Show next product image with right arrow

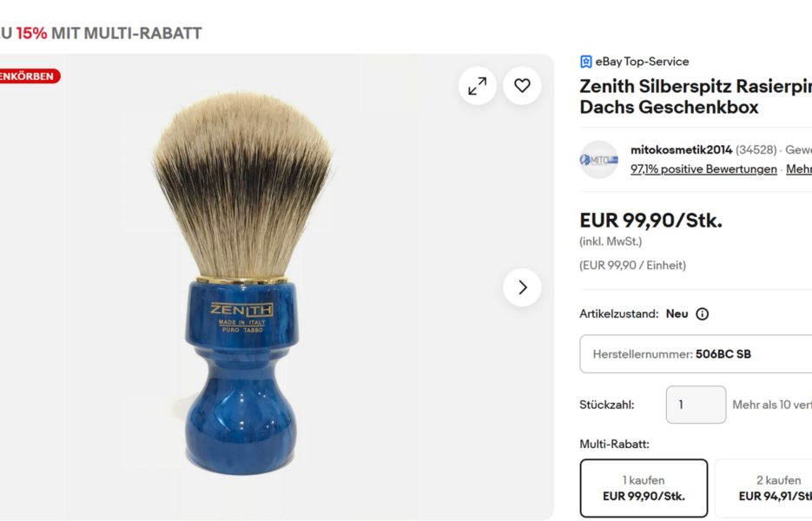point(522,287)
